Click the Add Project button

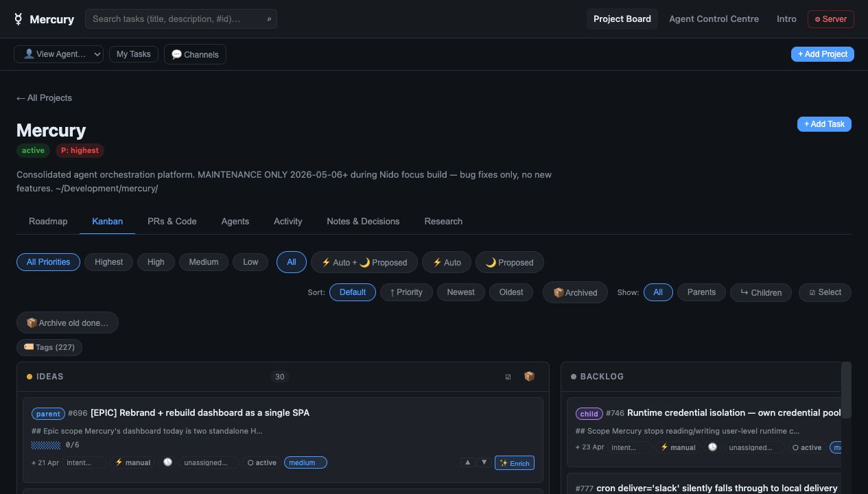(822, 54)
